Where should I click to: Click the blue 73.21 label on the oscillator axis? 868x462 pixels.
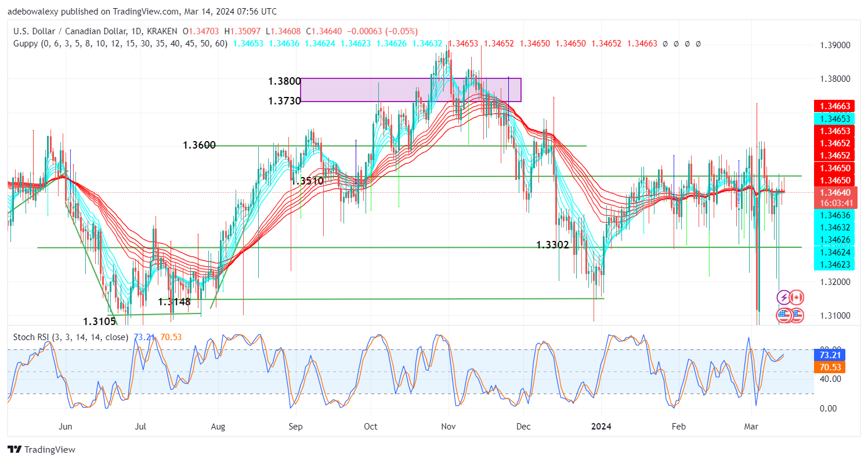tap(830, 355)
